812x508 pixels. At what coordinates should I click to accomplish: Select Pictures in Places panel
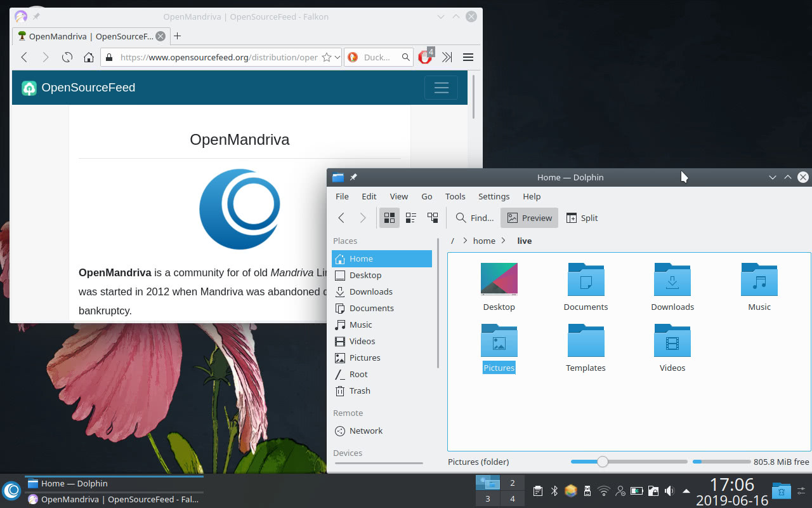coord(382,358)
